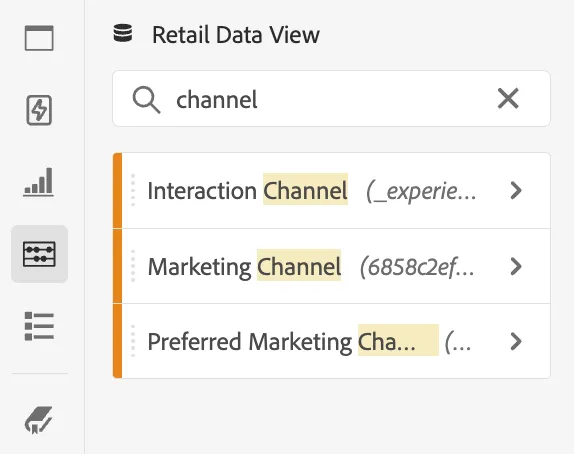
Task: Open the Quick Insights lightning icon
Action: coord(39,110)
